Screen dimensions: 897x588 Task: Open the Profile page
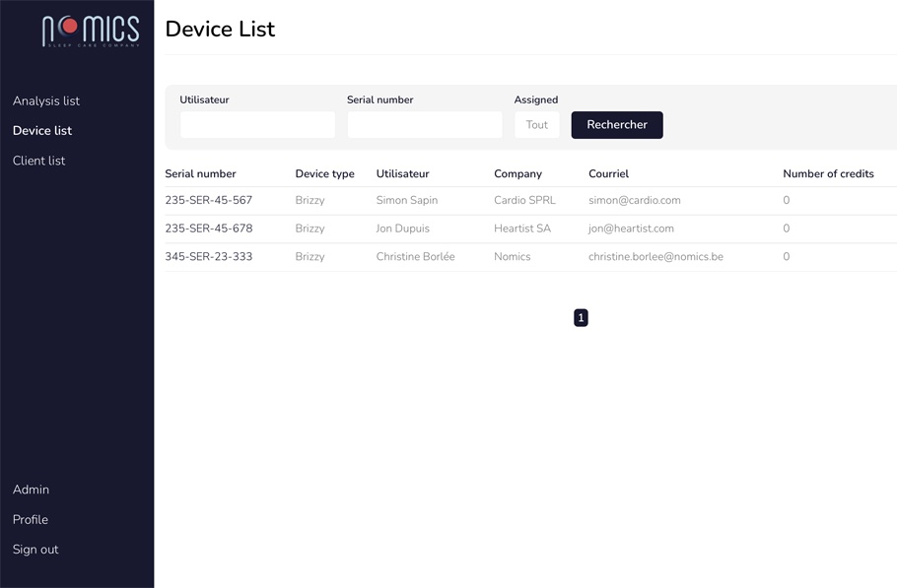(x=31, y=519)
